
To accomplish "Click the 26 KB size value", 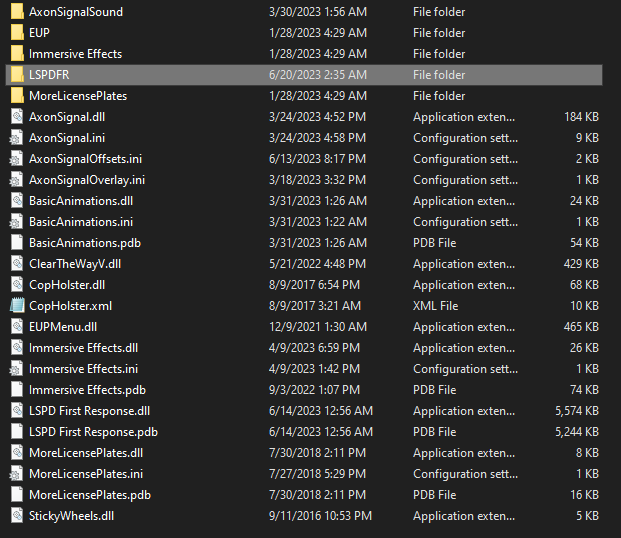I will 585,348.
